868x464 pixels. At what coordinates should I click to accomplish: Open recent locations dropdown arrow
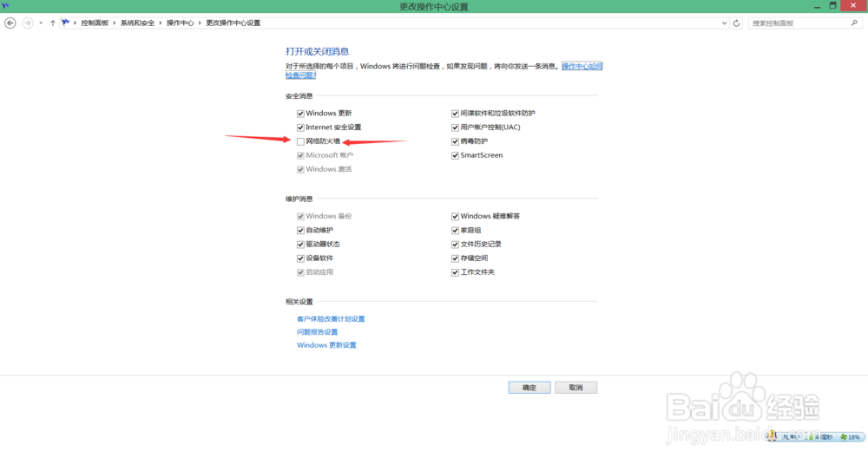[x=41, y=23]
